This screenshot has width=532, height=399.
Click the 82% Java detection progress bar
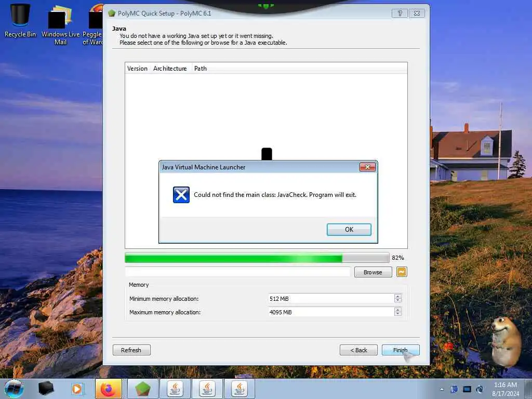click(x=257, y=258)
